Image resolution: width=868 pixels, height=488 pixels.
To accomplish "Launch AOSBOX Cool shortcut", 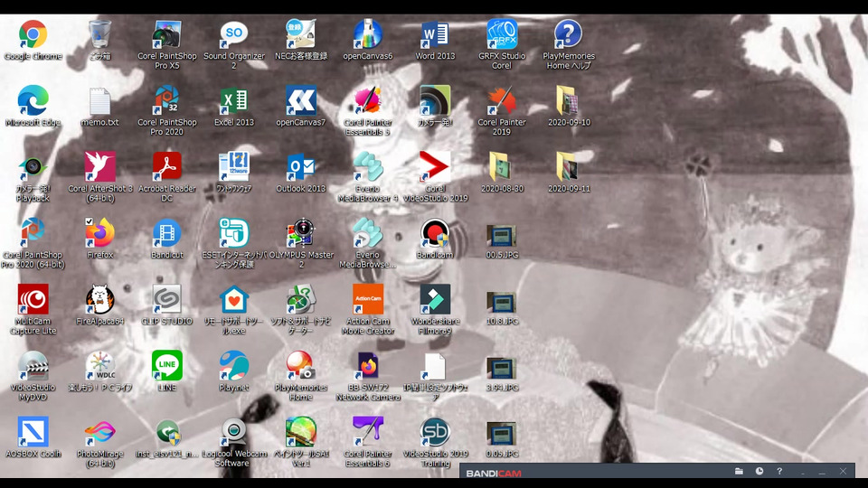I will [33, 433].
